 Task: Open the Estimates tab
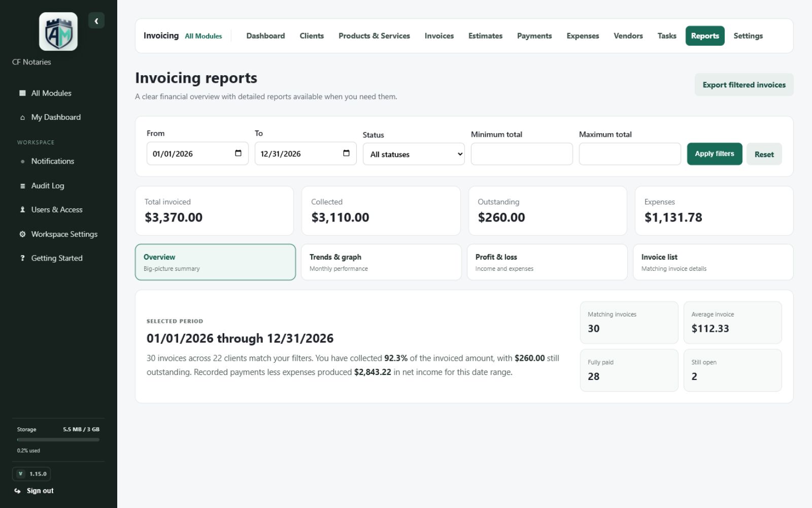[x=485, y=36]
